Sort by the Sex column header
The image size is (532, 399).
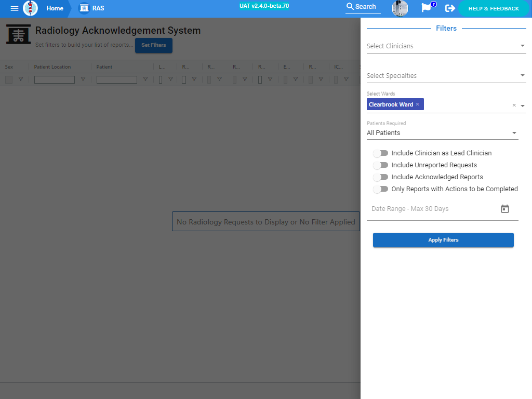pyautogui.click(x=9, y=67)
